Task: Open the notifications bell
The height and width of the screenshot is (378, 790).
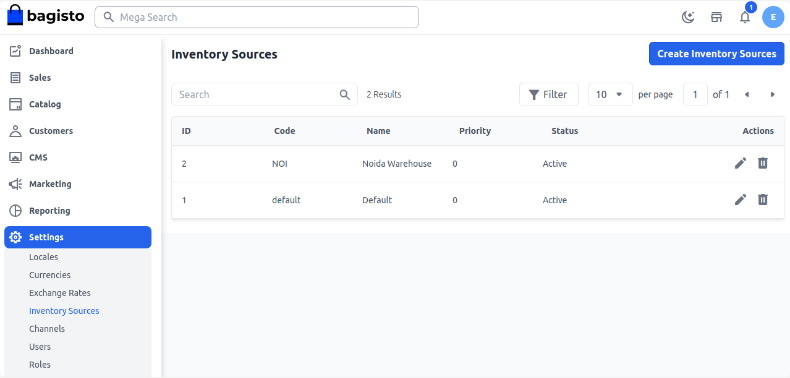Action: click(x=745, y=17)
